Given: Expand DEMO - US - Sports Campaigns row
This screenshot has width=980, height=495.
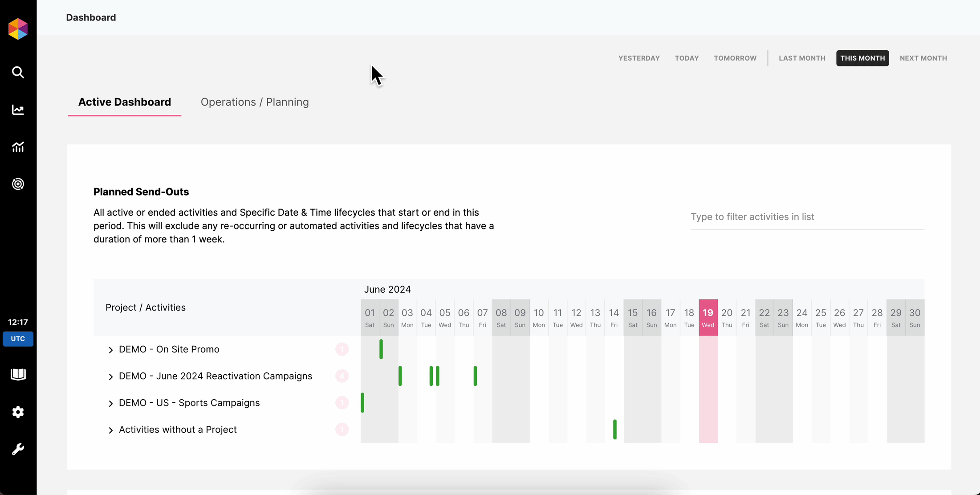Looking at the screenshot, I should pyautogui.click(x=110, y=404).
